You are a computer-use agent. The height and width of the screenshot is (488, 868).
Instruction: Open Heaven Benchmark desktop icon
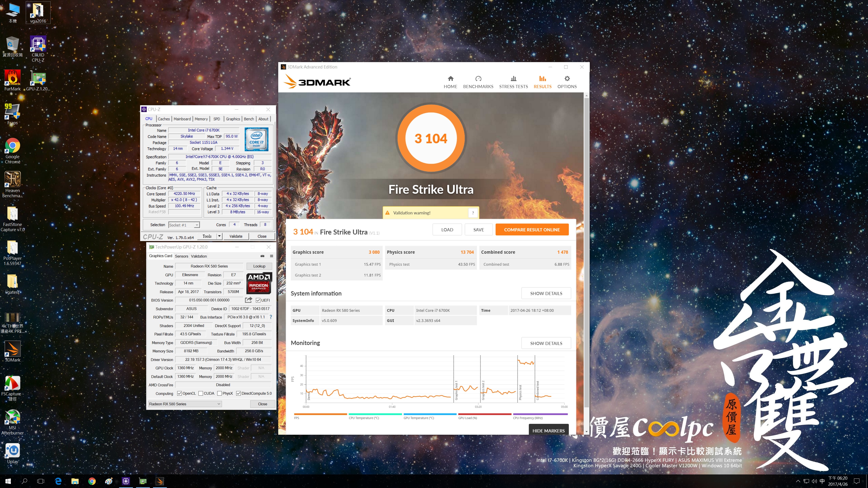12,184
